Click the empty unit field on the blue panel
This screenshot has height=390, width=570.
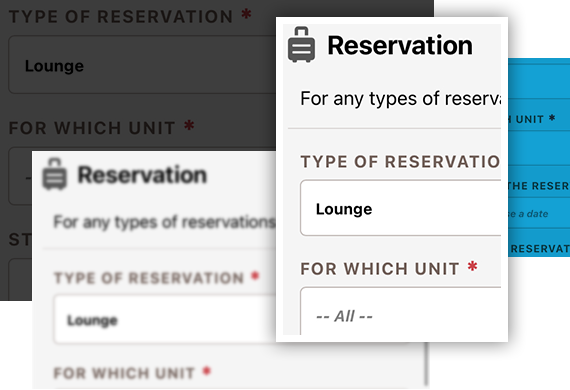[539, 148]
